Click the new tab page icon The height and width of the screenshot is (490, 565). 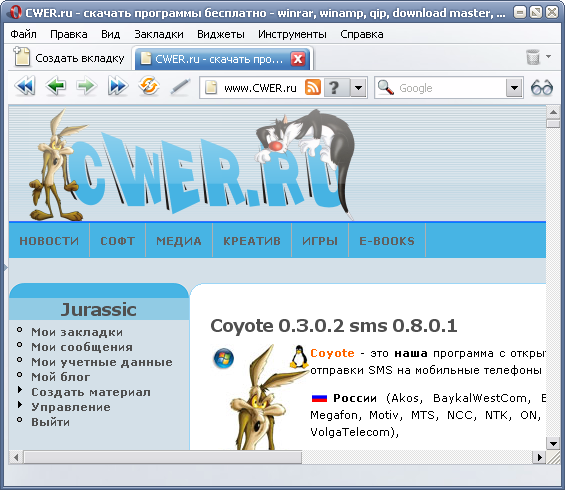coord(22,57)
